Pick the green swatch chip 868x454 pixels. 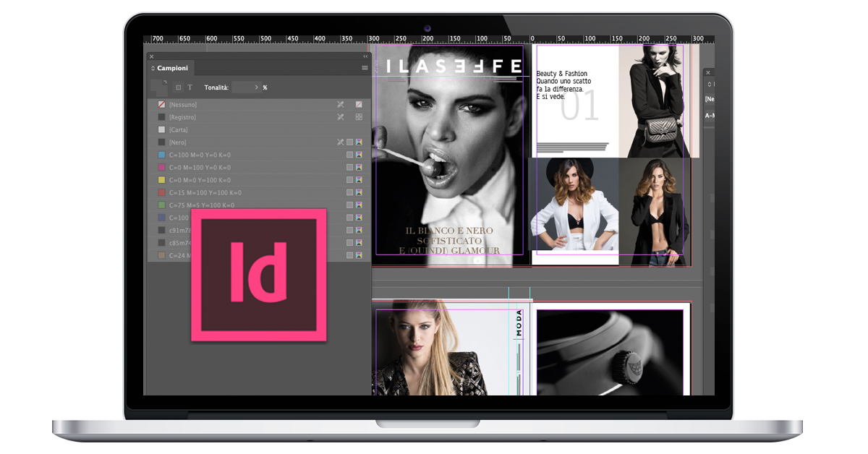point(162,205)
